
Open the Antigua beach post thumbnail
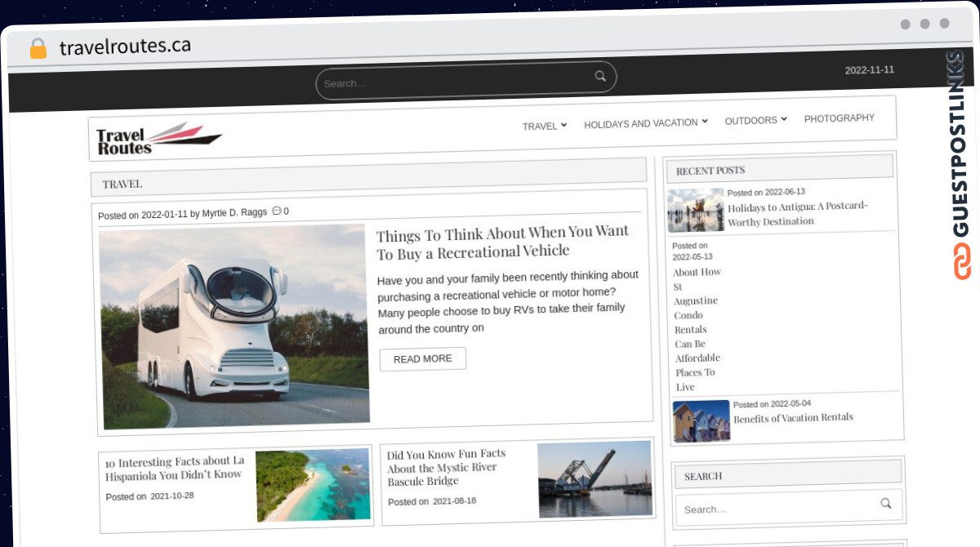(696, 211)
